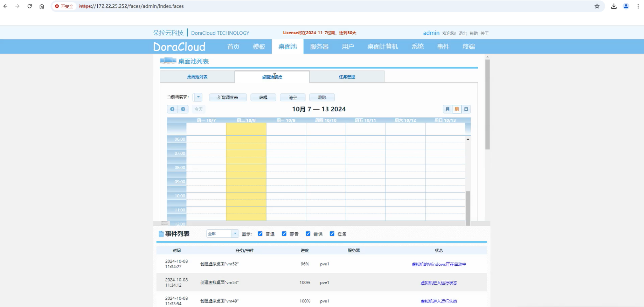Click the event row 创建虚拟桌面"vm52"

coord(321,264)
